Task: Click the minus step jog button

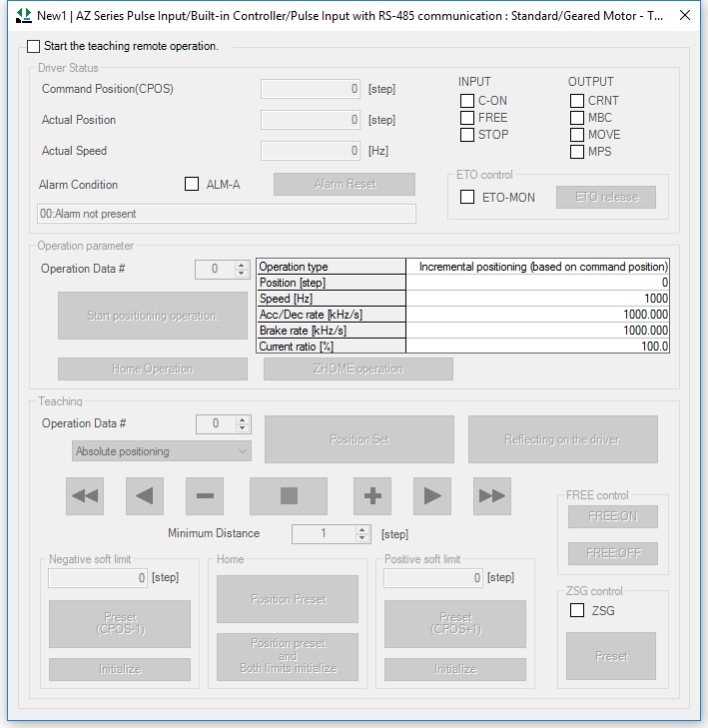Action: 205,496
